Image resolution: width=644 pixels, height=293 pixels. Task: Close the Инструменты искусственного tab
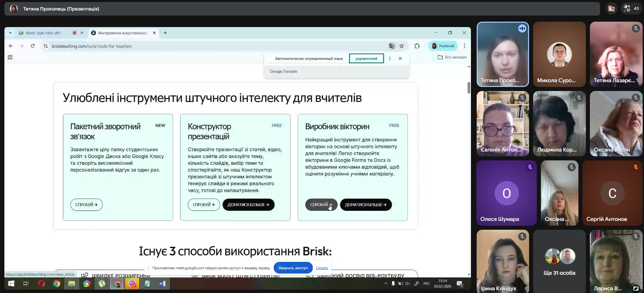pos(154,33)
